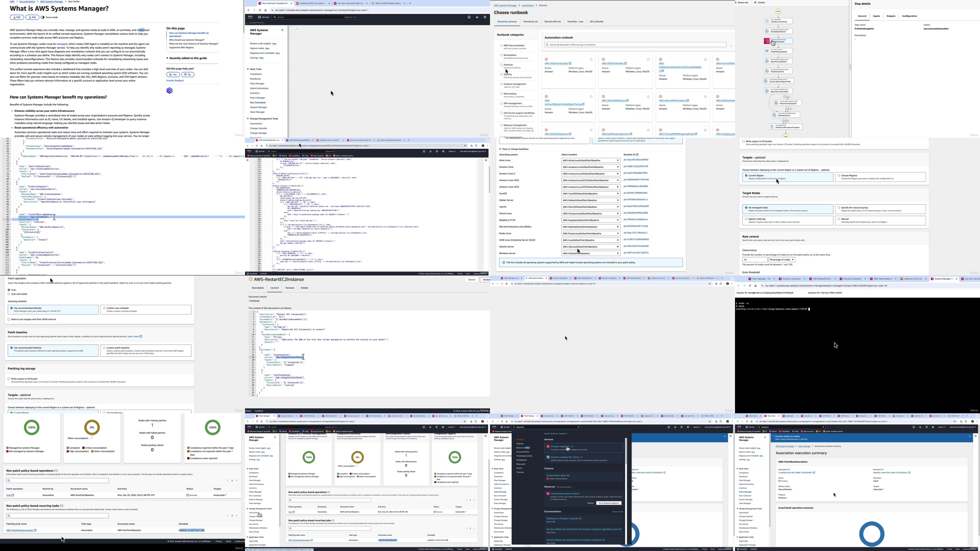The width and height of the screenshot is (980, 551).
Task: Click Delete on the AWS-RestartEC2Instance document
Action: click(x=472, y=280)
